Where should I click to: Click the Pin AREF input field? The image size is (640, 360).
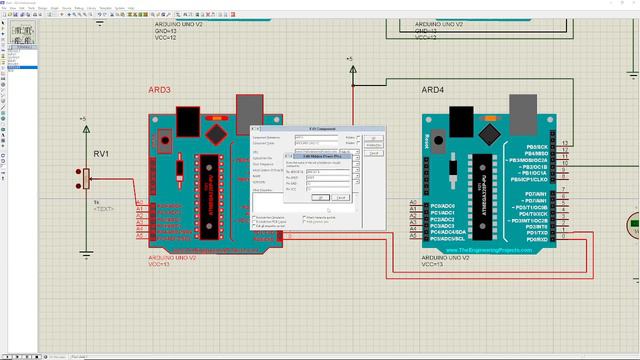(328, 178)
